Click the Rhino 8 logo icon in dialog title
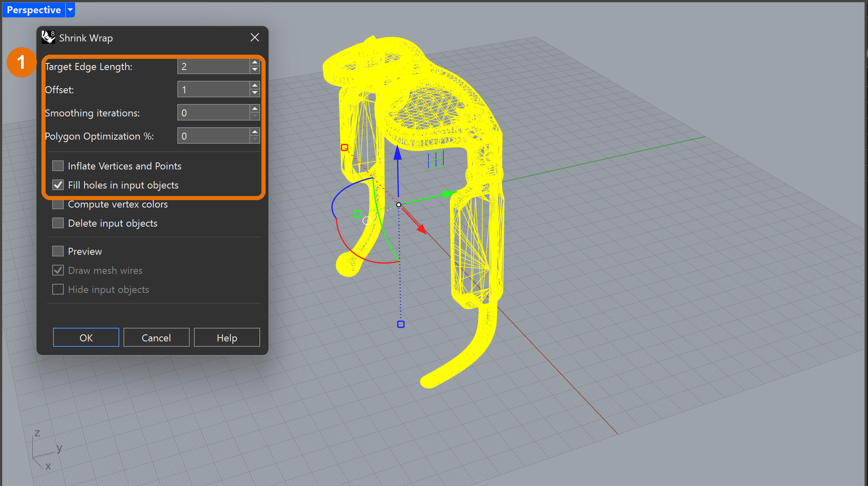The height and width of the screenshot is (486, 868). (x=48, y=37)
